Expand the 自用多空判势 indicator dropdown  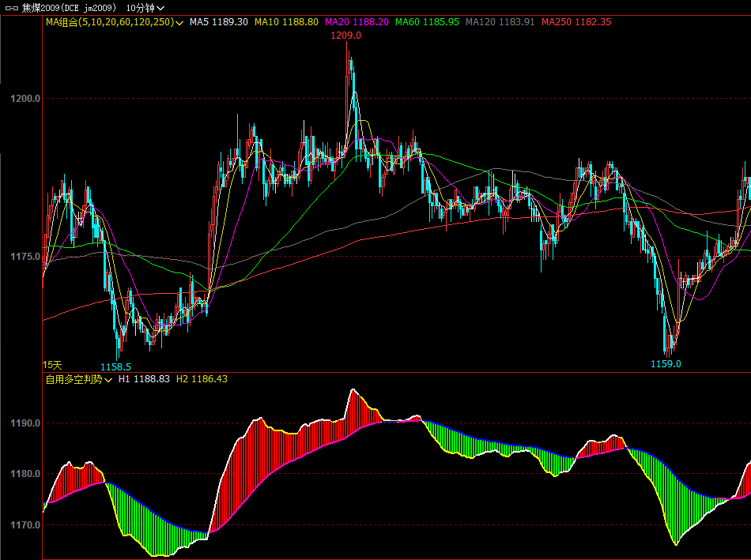[x=79, y=380]
